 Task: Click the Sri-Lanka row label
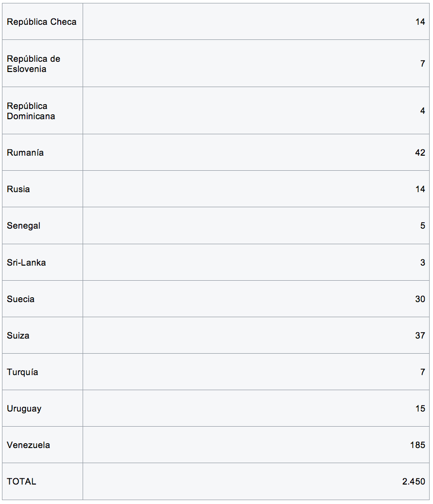click(26, 263)
